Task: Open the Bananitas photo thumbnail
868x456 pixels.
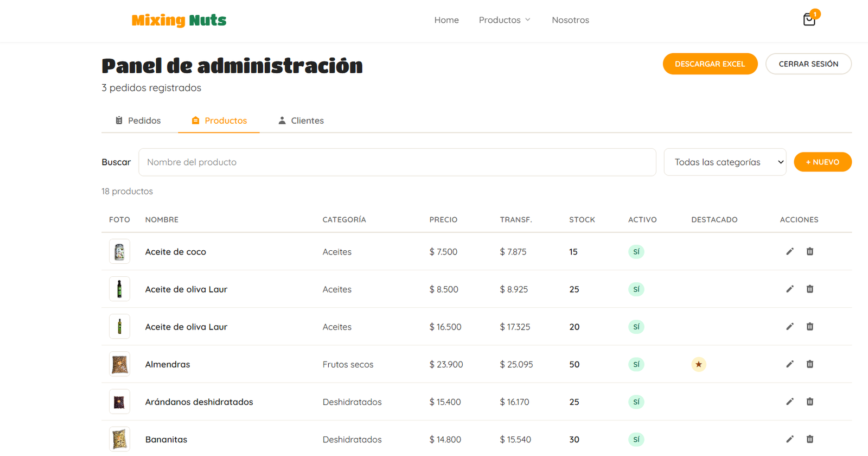Action: 119,439
